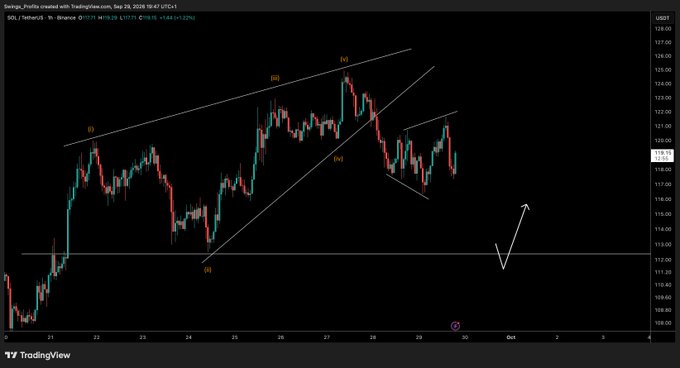Viewport: 680px width, 368px height.
Task: Click the 113.00 price axis label
Action: coord(663,244)
